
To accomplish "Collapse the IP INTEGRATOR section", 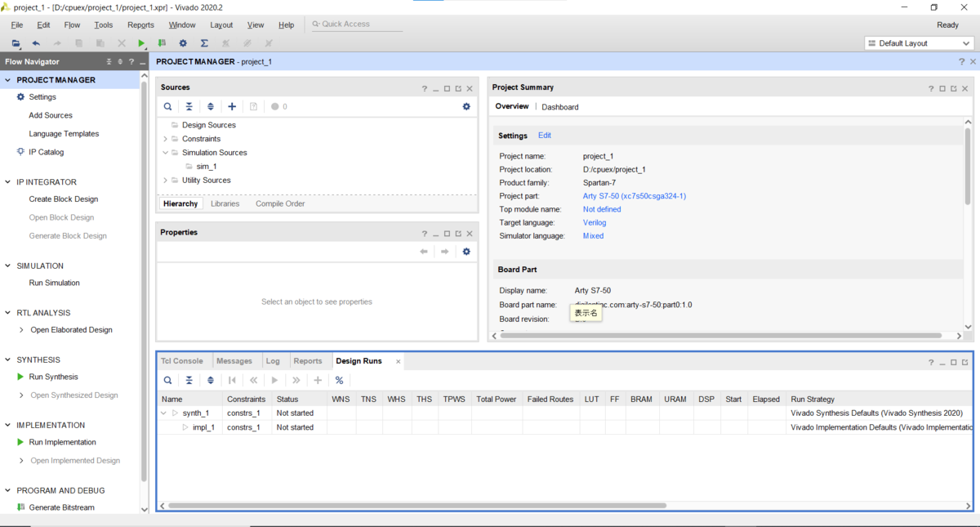I will point(8,182).
